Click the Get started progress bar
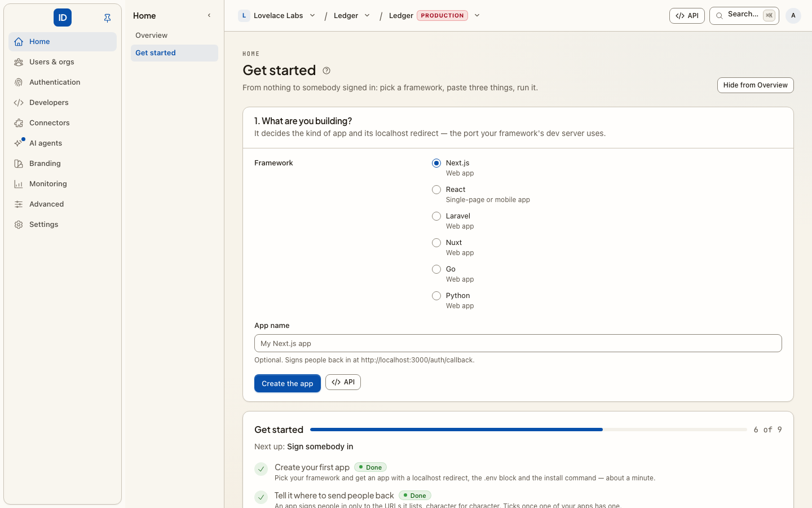This screenshot has width=812, height=508. pos(528,430)
